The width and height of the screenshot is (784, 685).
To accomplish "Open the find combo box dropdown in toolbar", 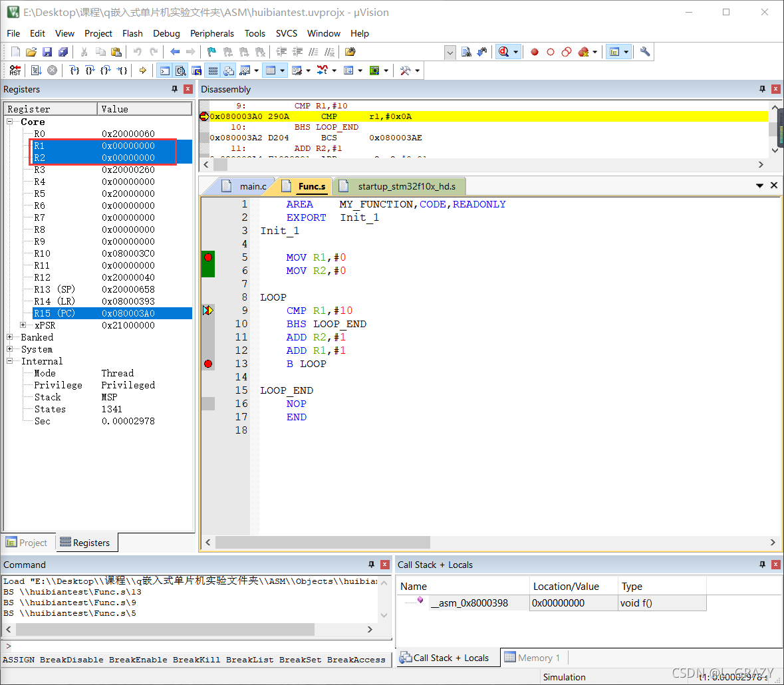I will (450, 52).
